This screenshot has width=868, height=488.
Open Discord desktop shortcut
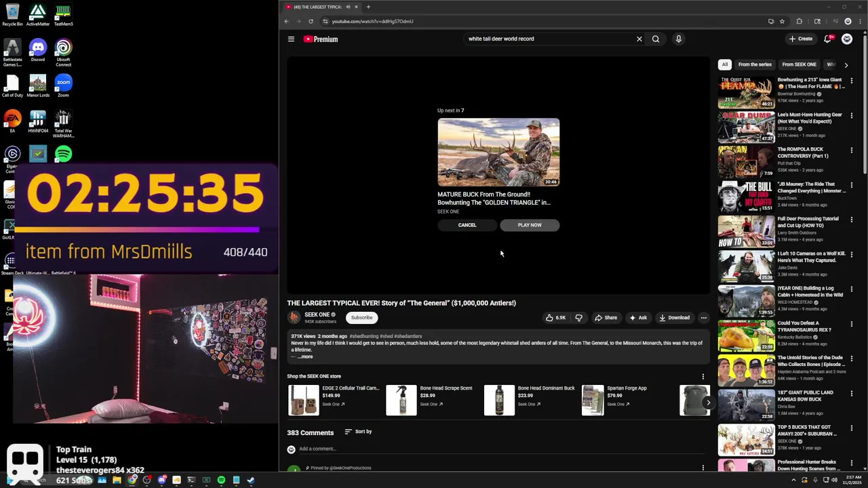[38, 51]
